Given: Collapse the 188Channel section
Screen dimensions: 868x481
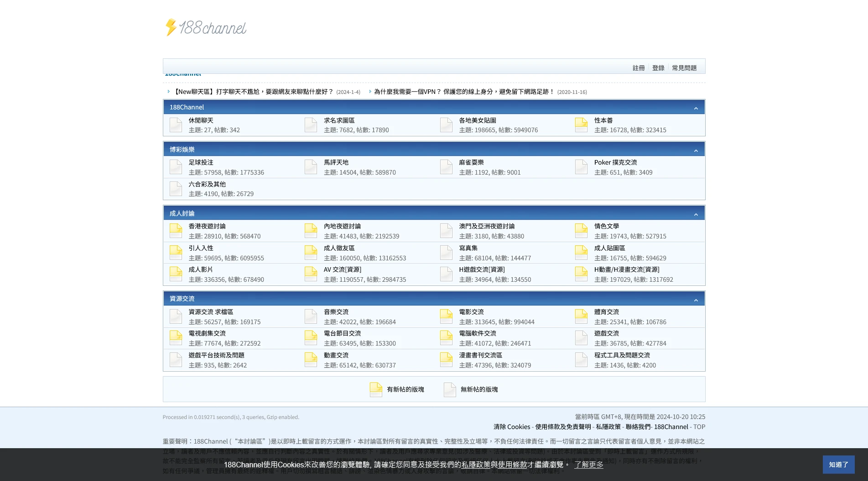Looking at the screenshot, I should 696,108.
